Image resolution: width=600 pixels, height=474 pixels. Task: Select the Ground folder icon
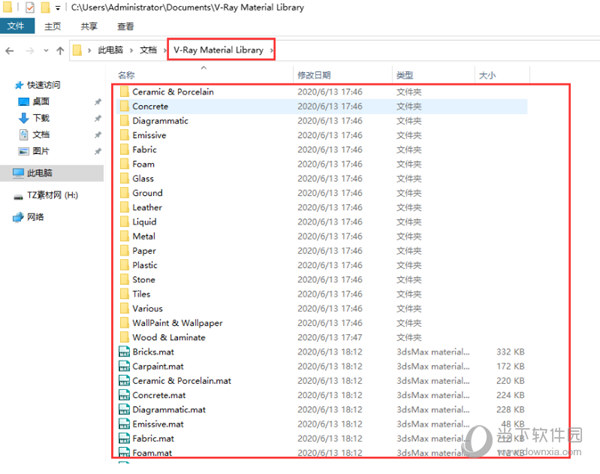point(124,193)
